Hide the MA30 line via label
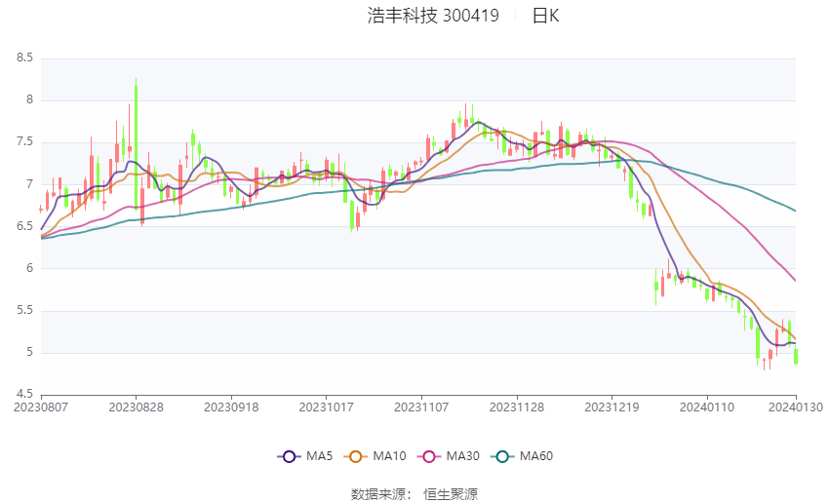Viewport: 829px width, 504px height. (462, 456)
